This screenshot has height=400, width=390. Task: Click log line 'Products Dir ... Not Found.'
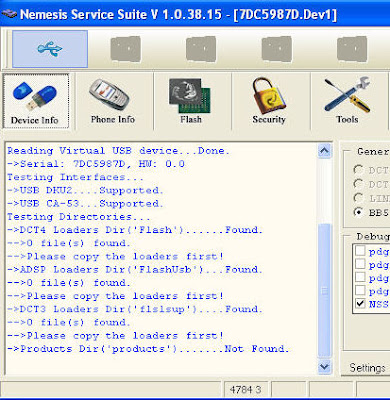coord(148,349)
